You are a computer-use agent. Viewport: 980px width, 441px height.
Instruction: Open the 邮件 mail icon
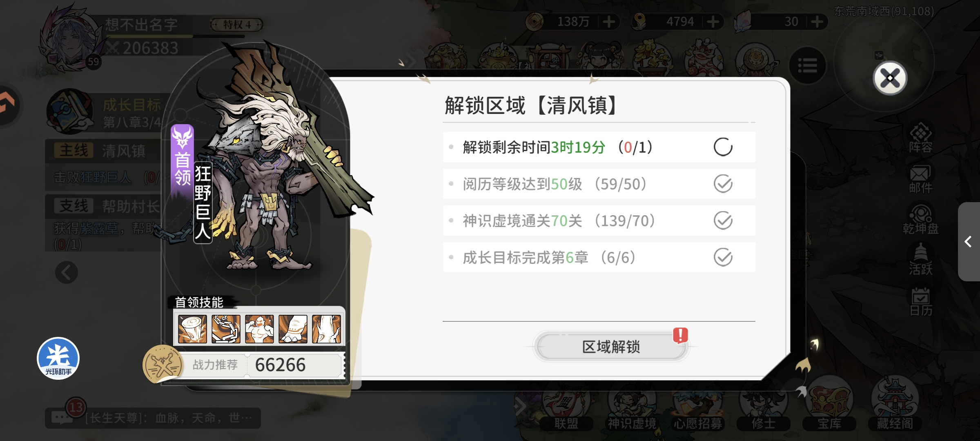[x=920, y=179]
